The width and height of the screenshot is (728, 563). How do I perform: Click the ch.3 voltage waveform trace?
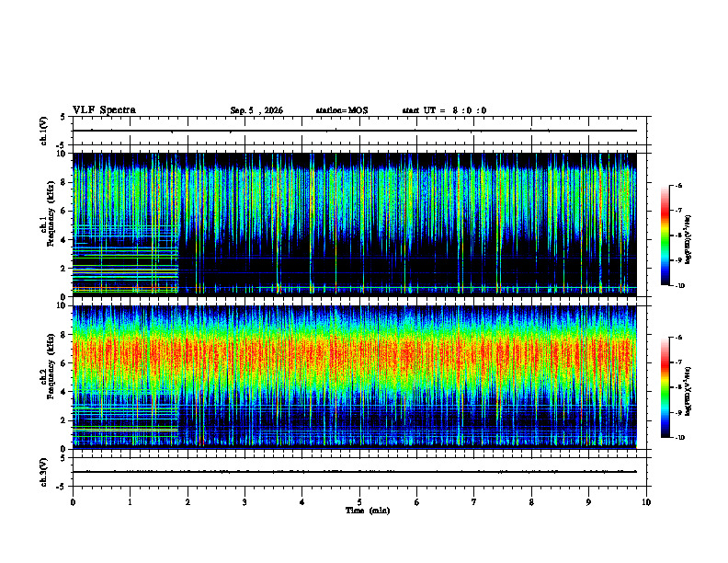(354, 472)
